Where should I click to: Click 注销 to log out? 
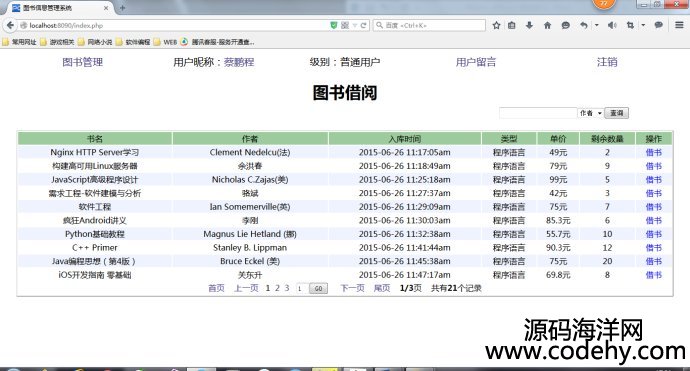point(607,62)
